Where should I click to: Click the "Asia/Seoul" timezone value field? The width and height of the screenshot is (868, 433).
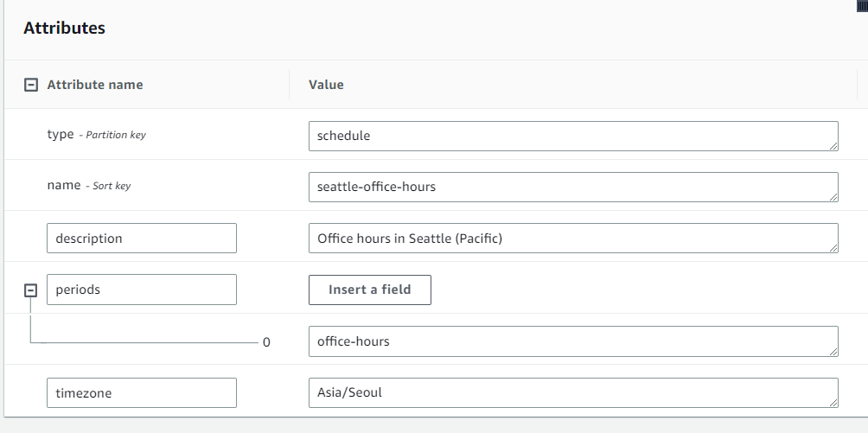(x=571, y=392)
